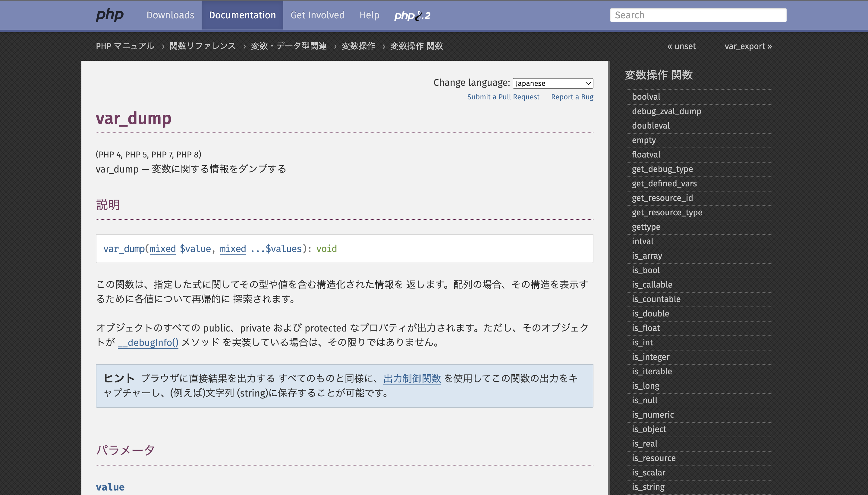
Task: Go to PHP マニュアル breadcrumb
Action: (x=125, y=46)
